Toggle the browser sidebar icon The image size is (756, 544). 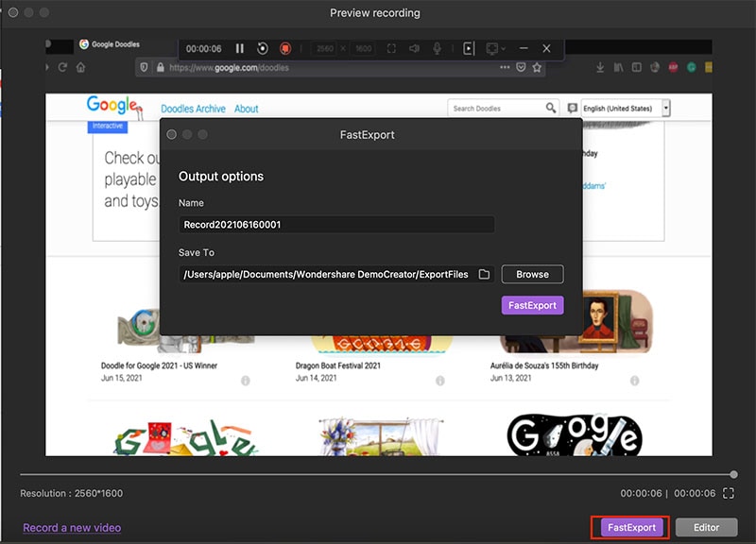[636, 67]
